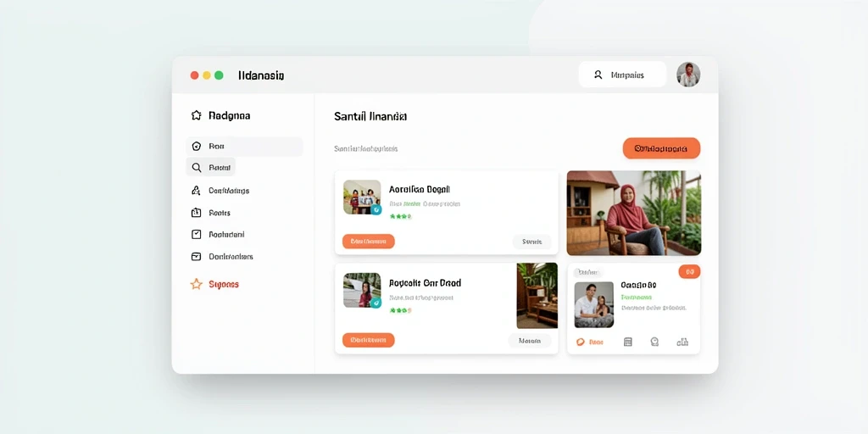This screenshot has height=434, width=868.
Task: Click the bar chart icon in bottom-right card
Action: coord(682,342)
